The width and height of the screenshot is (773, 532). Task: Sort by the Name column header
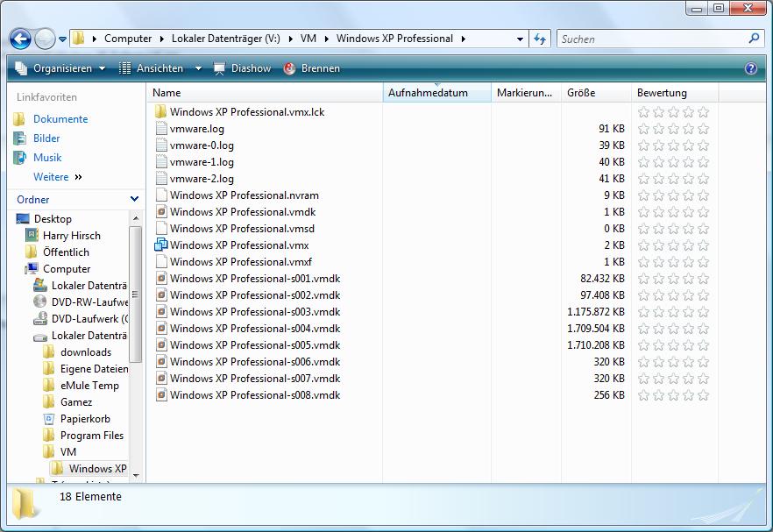[265, 93]
